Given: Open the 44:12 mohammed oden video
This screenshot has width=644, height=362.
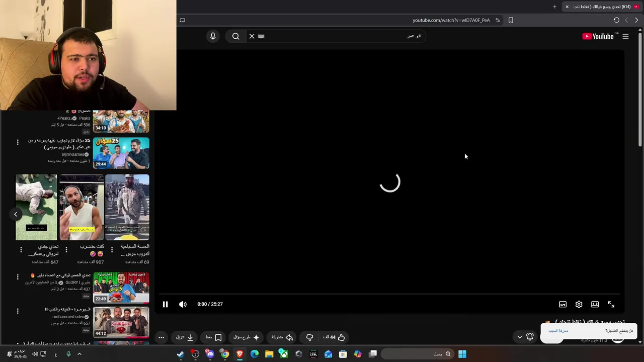Looking at the screenshot, I should (121, 322).
